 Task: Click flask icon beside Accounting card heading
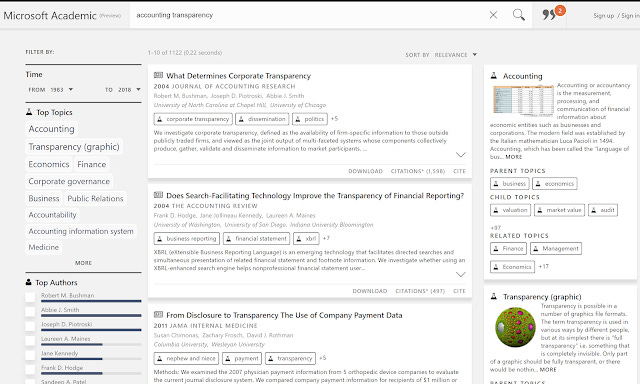tap(494, 75)
